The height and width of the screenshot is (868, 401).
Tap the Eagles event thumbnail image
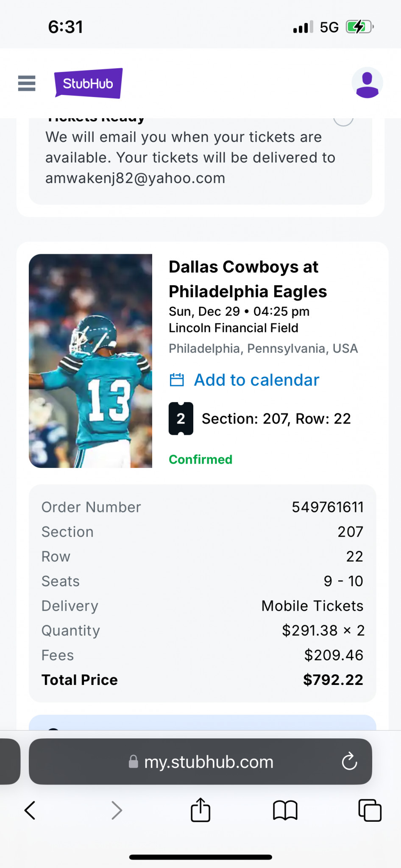pos(90,361)
